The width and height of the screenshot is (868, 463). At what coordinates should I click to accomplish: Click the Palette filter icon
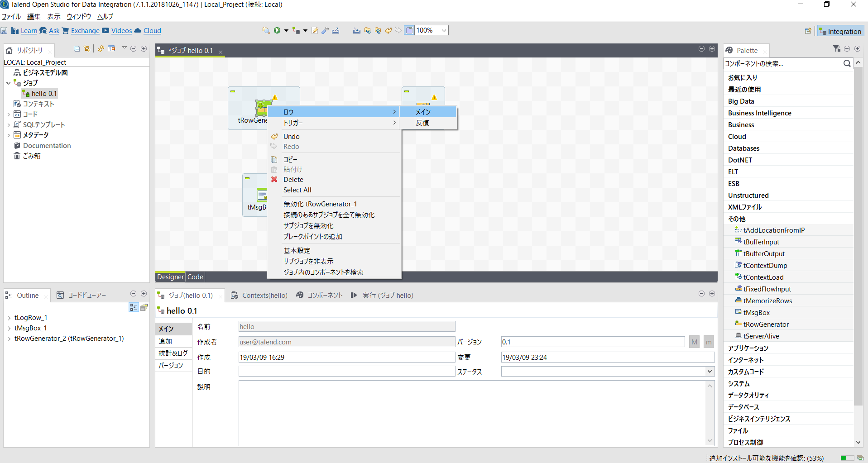pos(836,49)
